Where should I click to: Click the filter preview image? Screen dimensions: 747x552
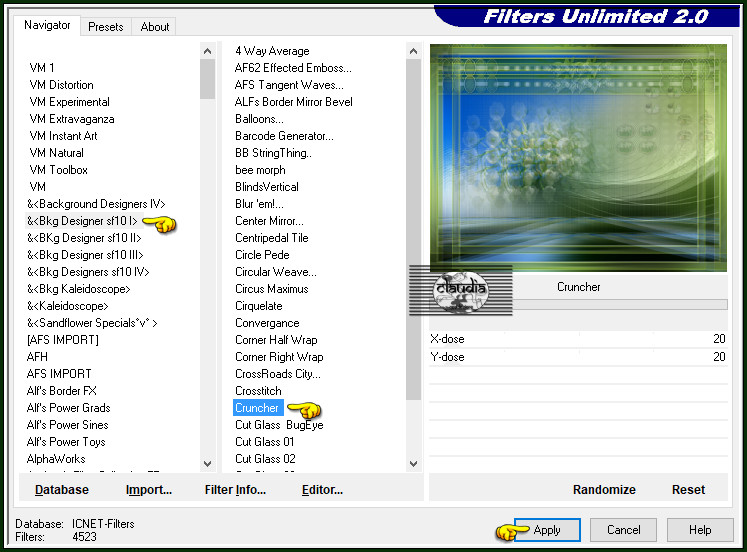578,158
